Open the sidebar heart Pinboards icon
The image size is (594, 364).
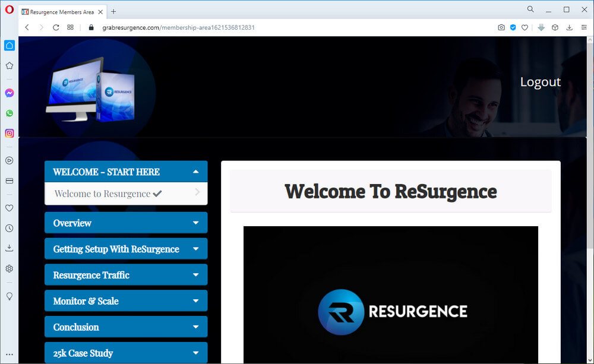point(10,208)
